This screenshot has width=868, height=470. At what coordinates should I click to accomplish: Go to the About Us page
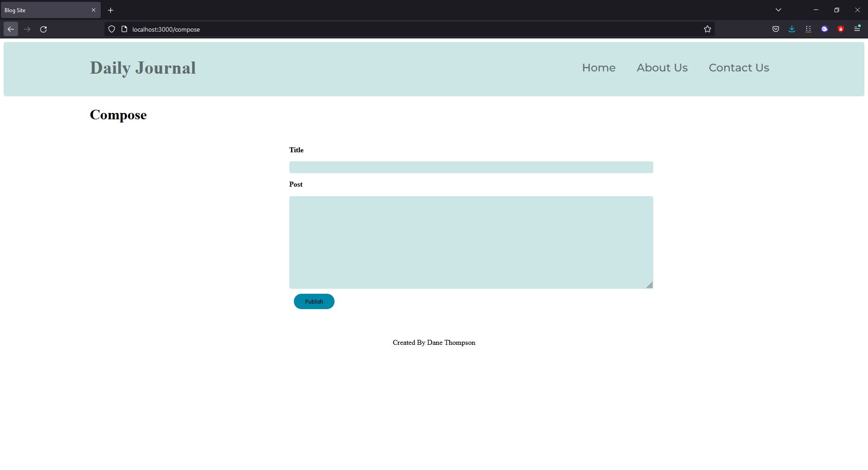(662, 68)
